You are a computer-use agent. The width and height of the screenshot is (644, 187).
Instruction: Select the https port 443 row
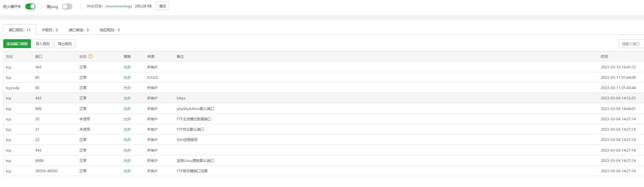pos(324,98)
